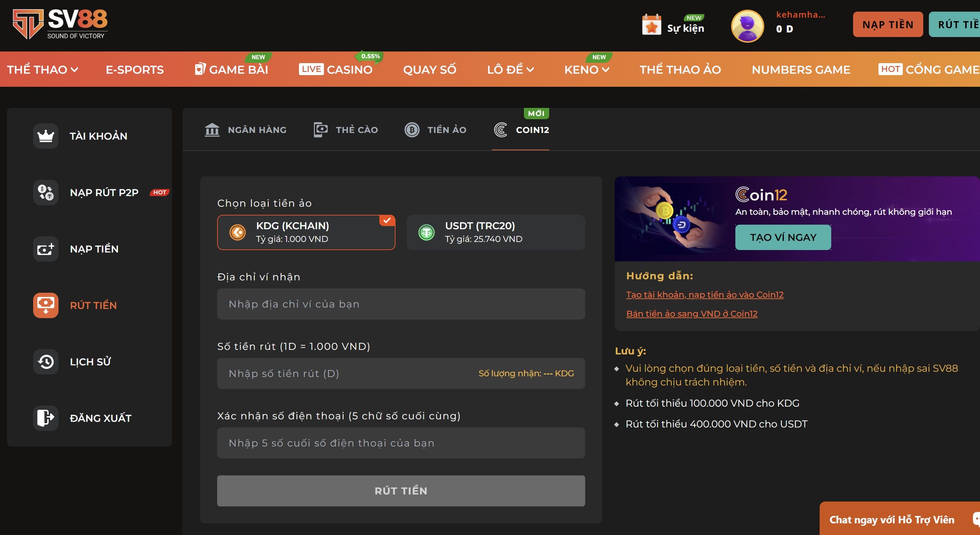
Task: Click the Coin12 tab icon
Action: pyautogui.click(x=500, y=130)
